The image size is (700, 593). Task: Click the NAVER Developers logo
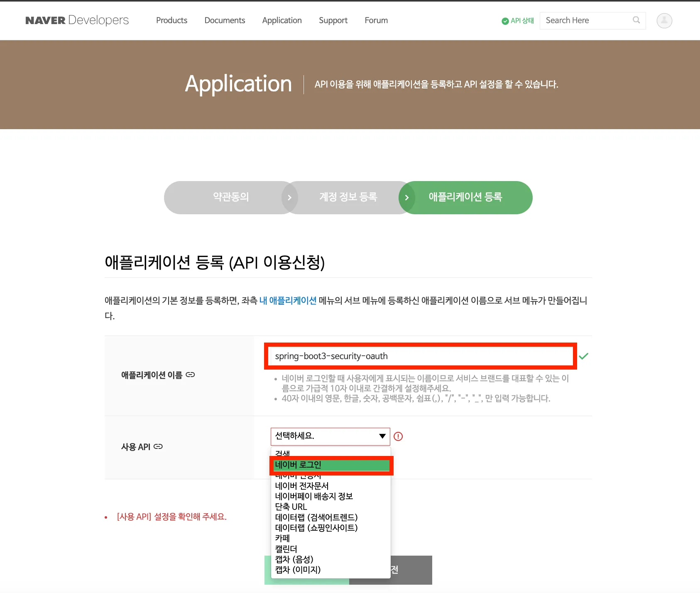pyautogui.click(x=77, y=20)
